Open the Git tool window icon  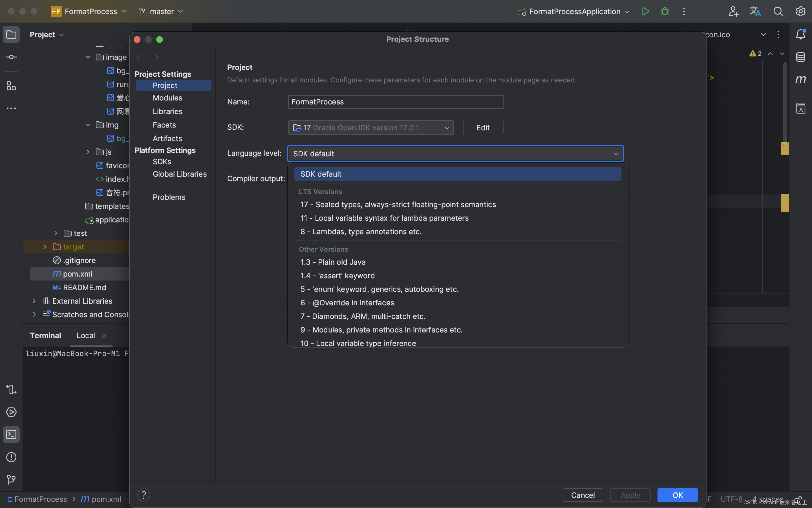(11, 479)
